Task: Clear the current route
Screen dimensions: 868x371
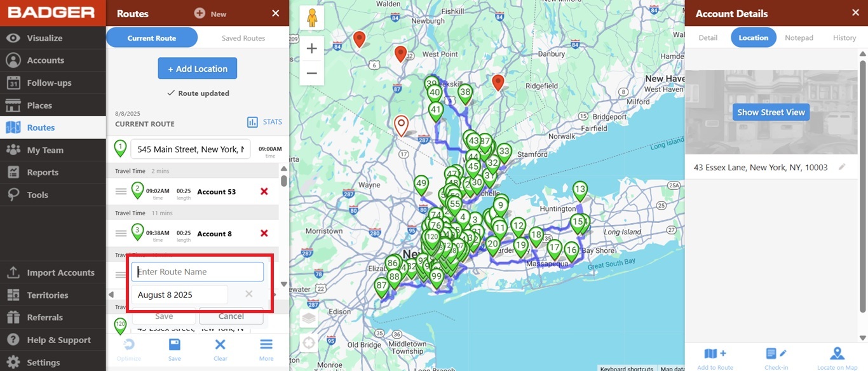Action: click(220, 349)
